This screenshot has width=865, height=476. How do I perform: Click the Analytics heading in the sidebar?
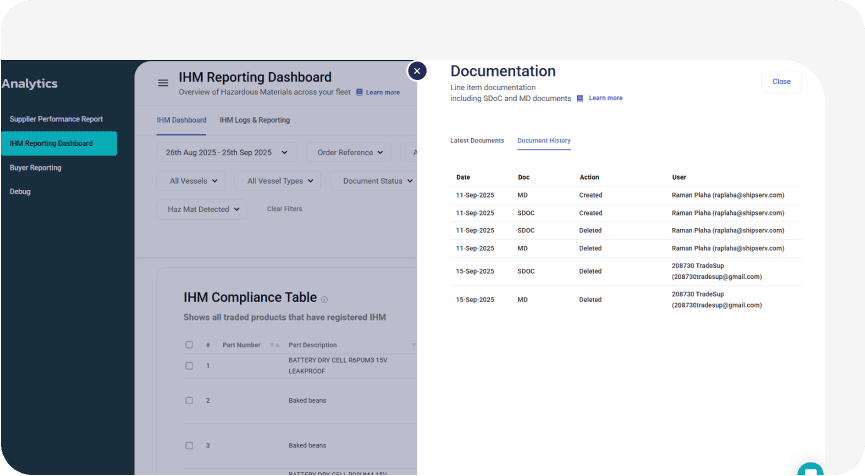pyautogui.click(x=30, y=83)
